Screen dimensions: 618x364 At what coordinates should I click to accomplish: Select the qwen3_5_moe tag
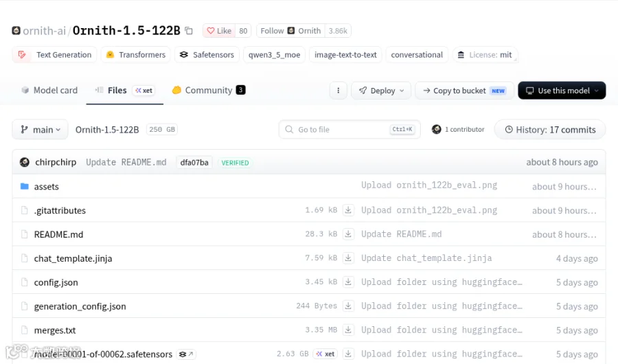pyautogui.click(x=274, y=55)
